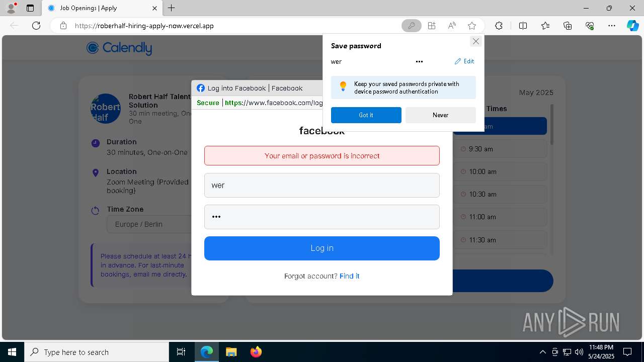
Task: Click the time slots scrollbar
Action: tap(552, 125)
